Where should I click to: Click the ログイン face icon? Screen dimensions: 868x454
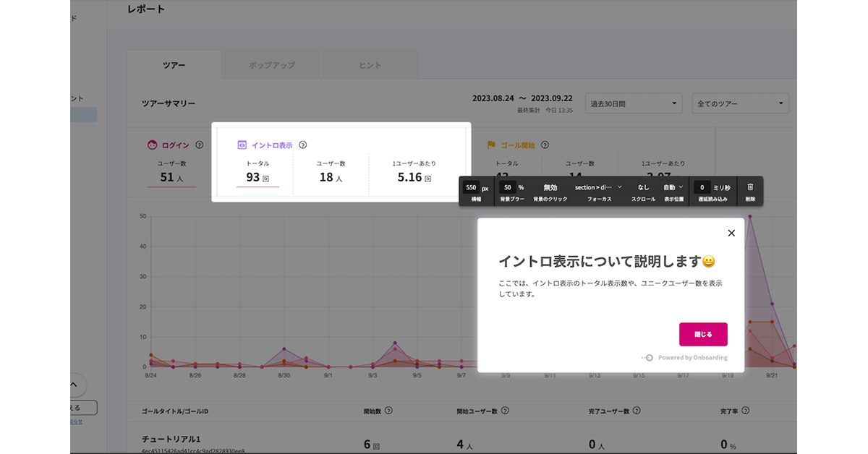click(153, 145)
